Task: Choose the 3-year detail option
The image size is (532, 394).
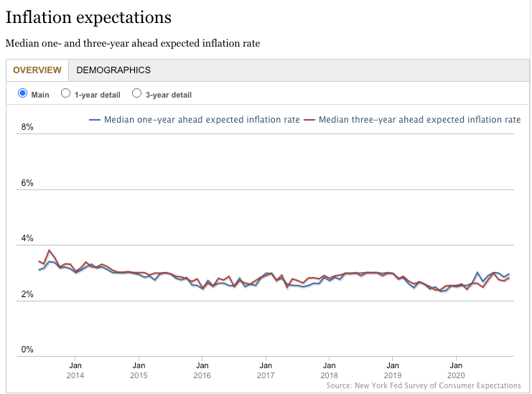Action: 136,93
